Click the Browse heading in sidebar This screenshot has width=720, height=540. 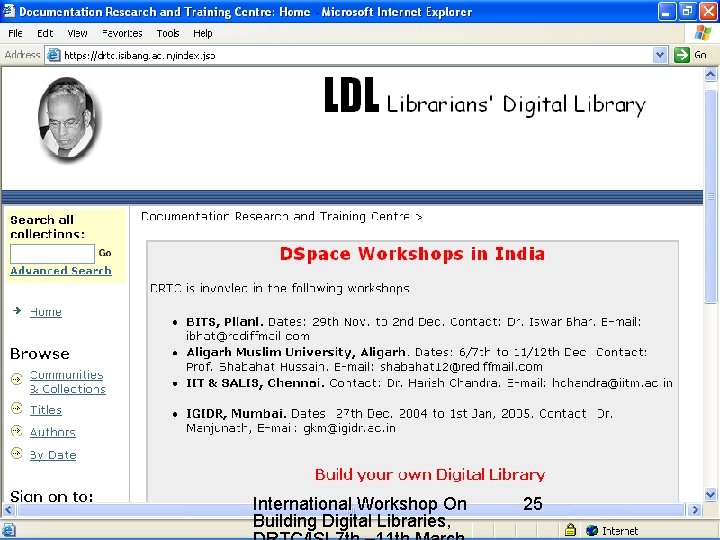coord(40,354)
